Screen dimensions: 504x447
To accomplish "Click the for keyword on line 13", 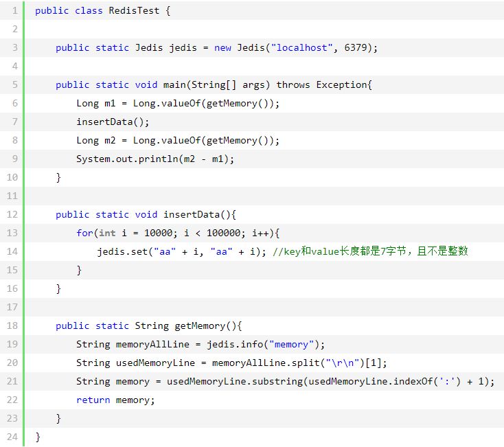I will tap(84, 233).
